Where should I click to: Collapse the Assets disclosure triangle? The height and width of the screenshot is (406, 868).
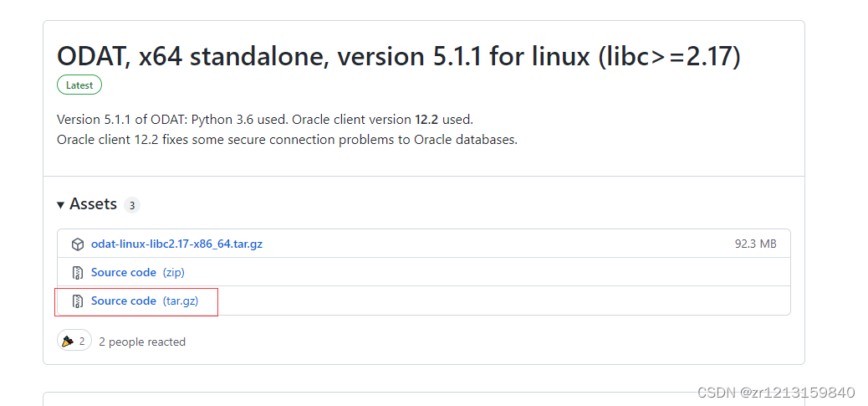(60, 205)
